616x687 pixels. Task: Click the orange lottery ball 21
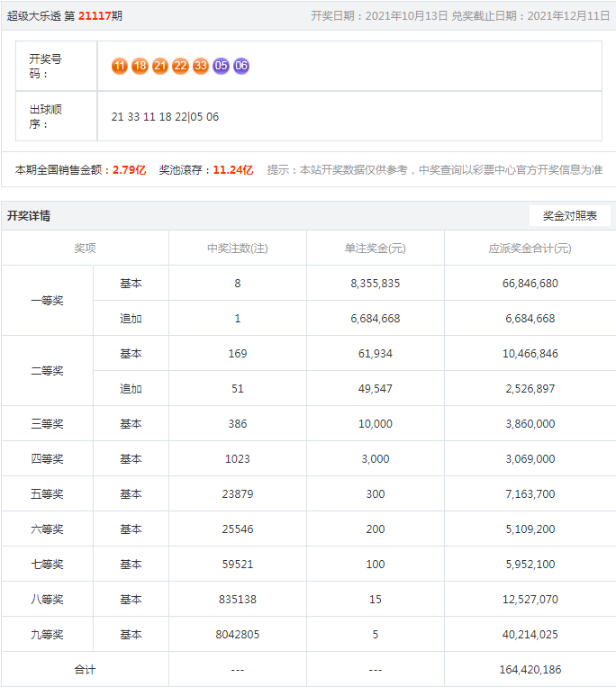(160, 66)
